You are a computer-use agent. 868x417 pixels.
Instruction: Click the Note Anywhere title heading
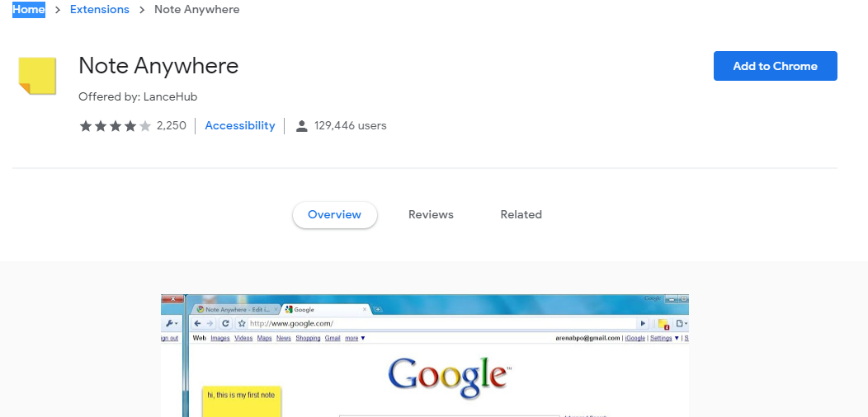(x=158, y=66)
